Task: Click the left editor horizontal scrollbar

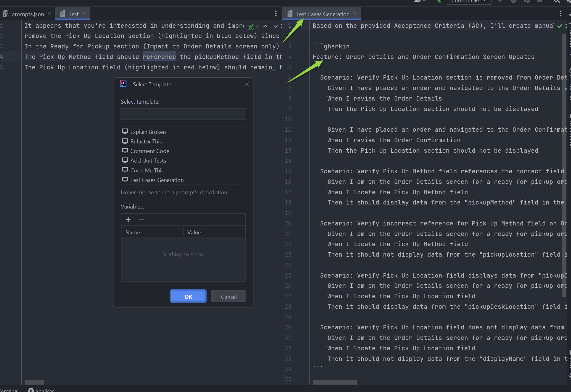Action: (x=34, y=382)
